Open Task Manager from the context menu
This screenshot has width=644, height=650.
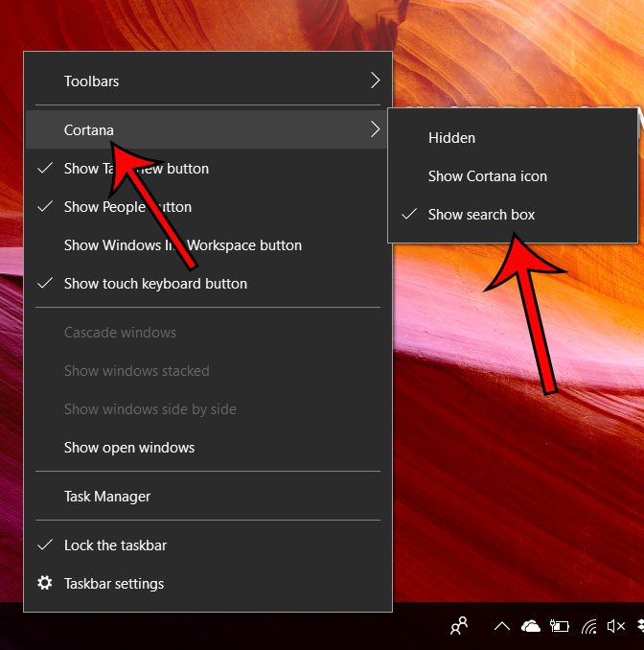[x=107, y=497]
